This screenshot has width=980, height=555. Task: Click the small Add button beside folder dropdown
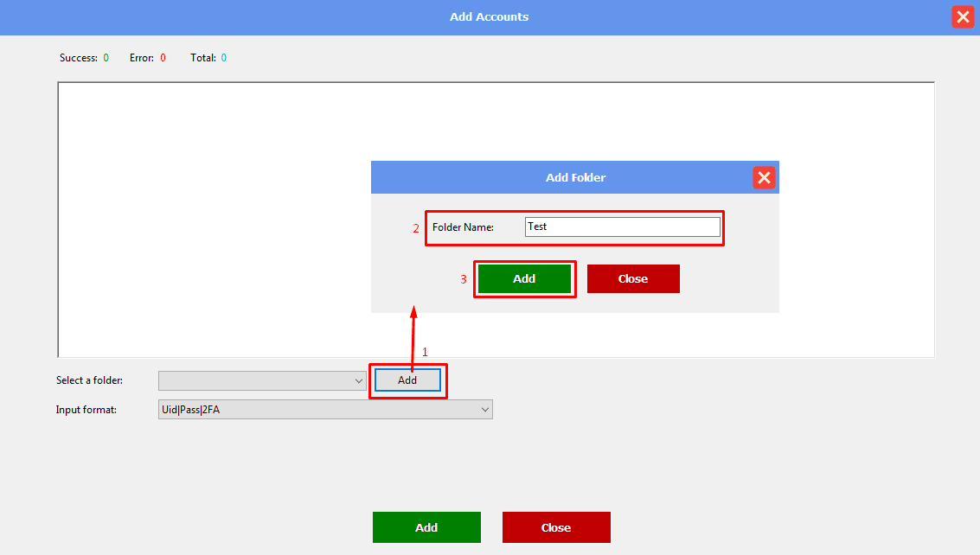(407, 380)
